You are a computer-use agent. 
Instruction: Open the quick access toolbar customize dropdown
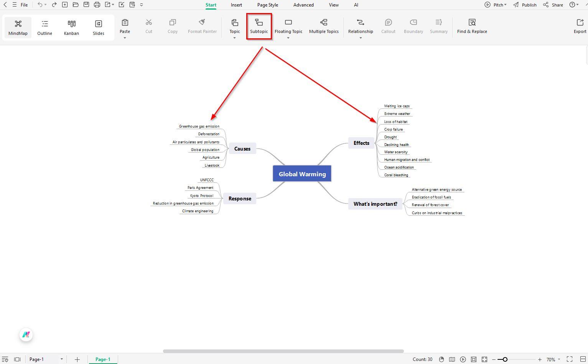click(x=142, y=5)
